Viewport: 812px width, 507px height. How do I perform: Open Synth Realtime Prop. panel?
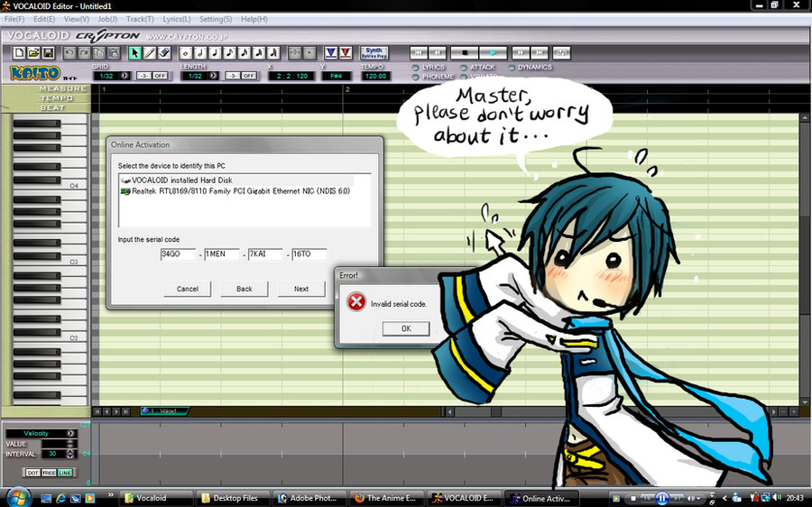[x=374, y=52]
